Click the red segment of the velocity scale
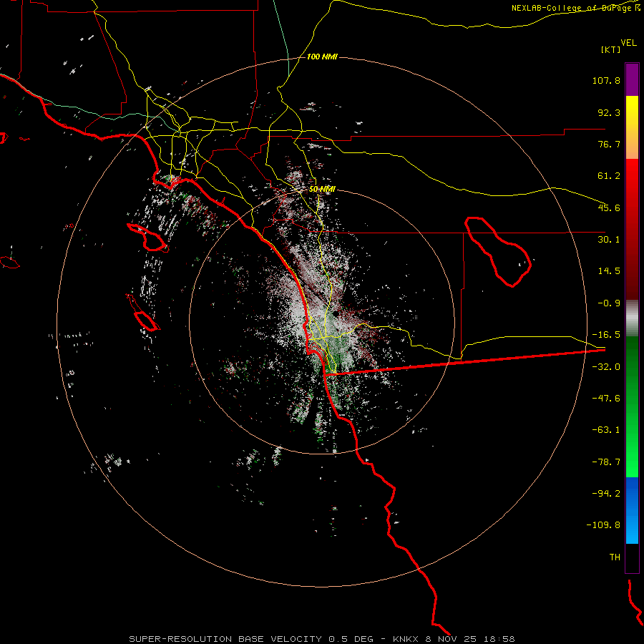Viewport: 644px width, 644px height. pos(632,229)
